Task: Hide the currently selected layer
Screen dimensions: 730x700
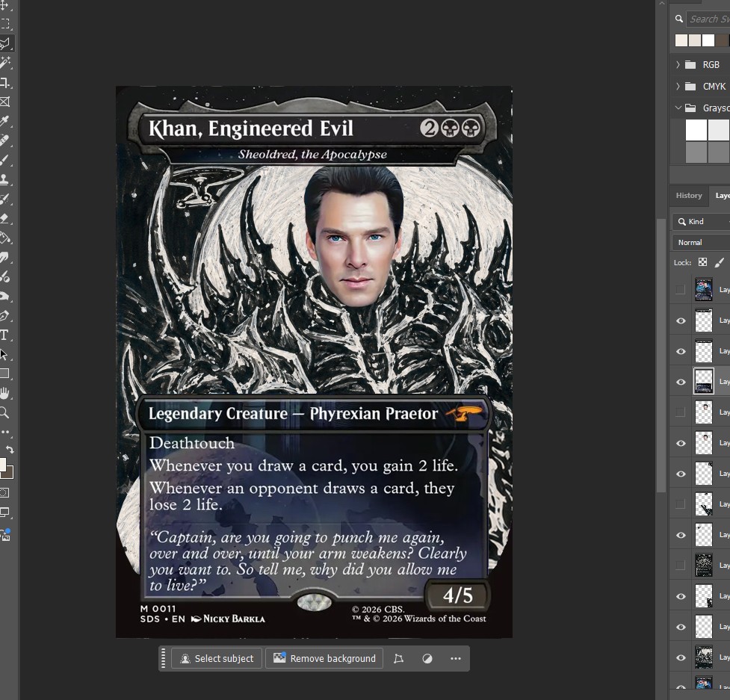Action: coord(681,382)
